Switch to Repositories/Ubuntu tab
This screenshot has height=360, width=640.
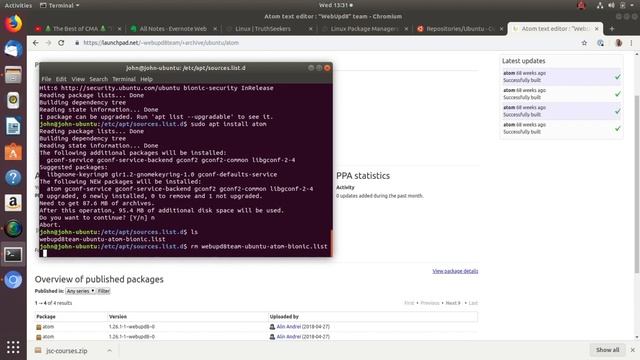(460, 29)
